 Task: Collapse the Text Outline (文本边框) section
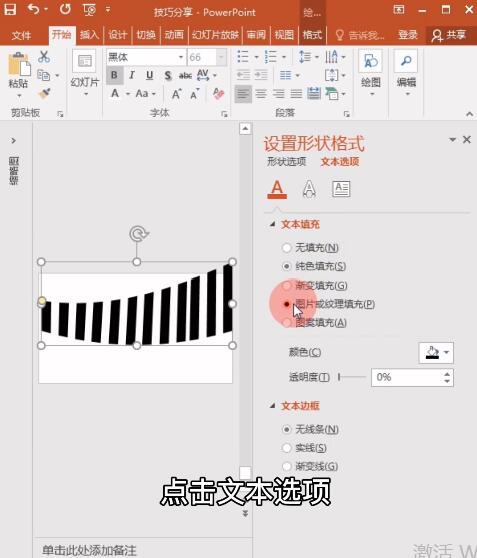pyautogui.click(x=272, y=406)
